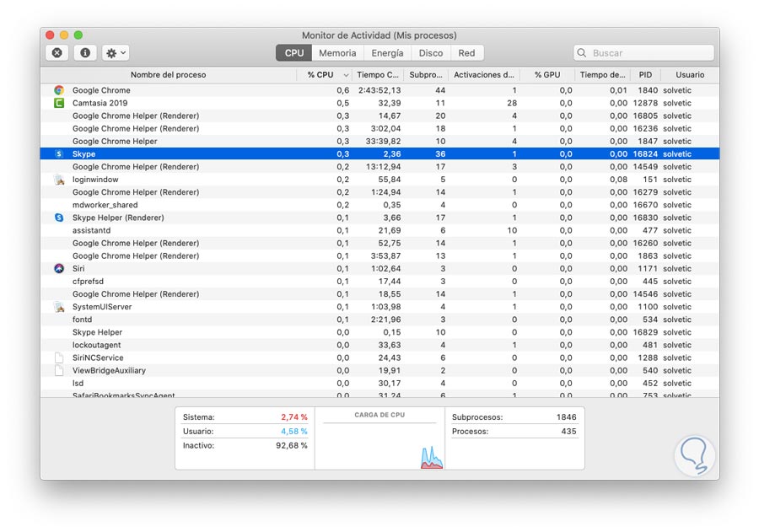This screenshot has height=532, width=759.
Task: Select the Google Chrome Helper (non-renderer) row
Action: [x=380, y=141]
